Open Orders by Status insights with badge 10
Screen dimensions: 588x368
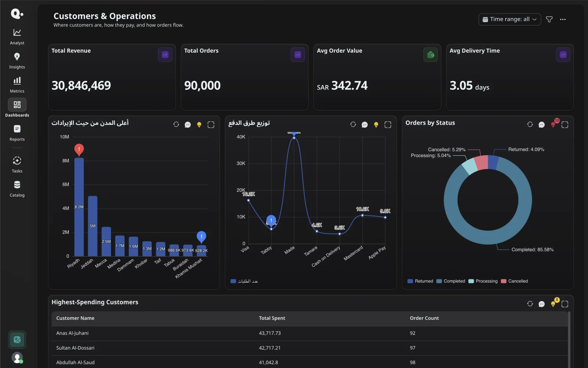tap(554, 124)
